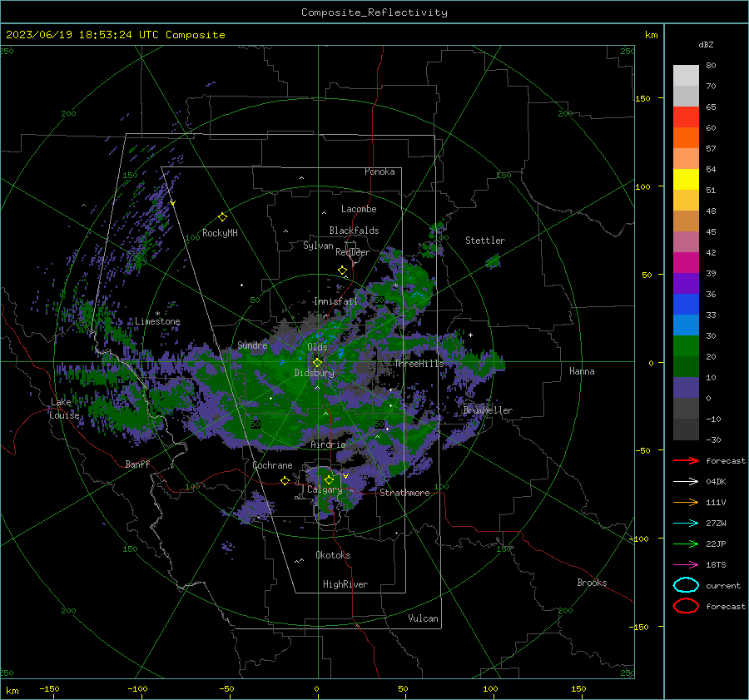Click the Strathmore city label
Image resolution: width=749 pixels, height=700 pixels.
[404, 493]
